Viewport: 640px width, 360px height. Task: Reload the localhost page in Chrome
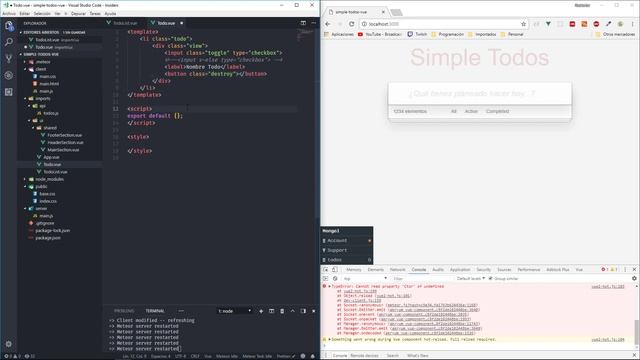tap(351, 24)
